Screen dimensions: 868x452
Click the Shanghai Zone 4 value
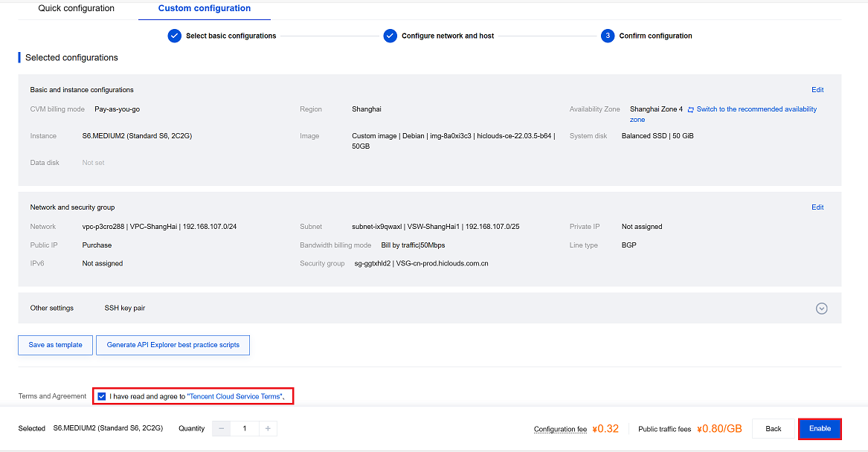(x=656, y=109)
